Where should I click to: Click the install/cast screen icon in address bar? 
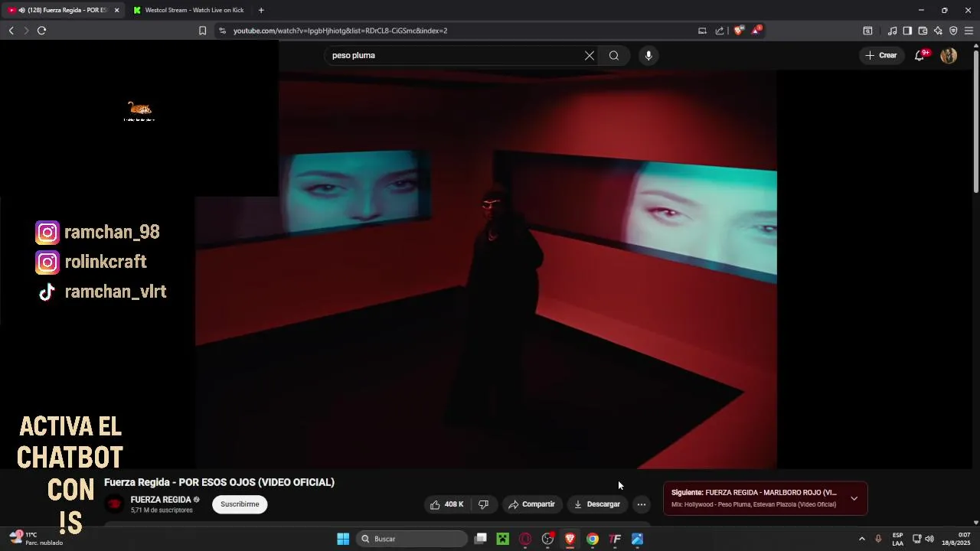point(702,31)
